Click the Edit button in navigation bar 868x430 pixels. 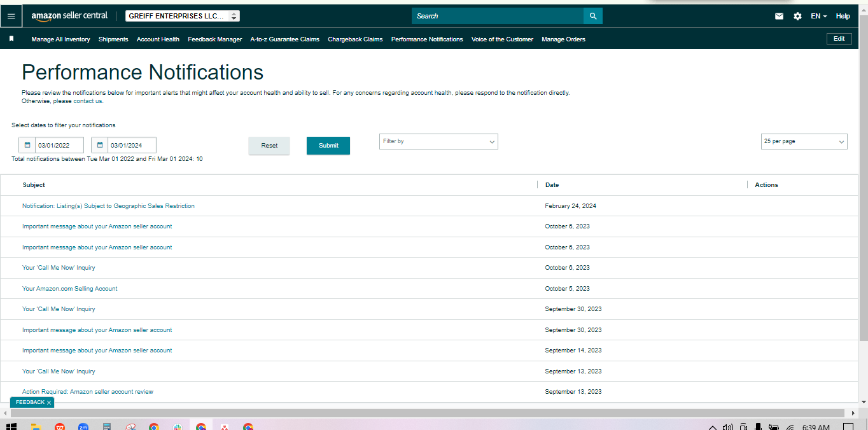click(x=839, y=39)
